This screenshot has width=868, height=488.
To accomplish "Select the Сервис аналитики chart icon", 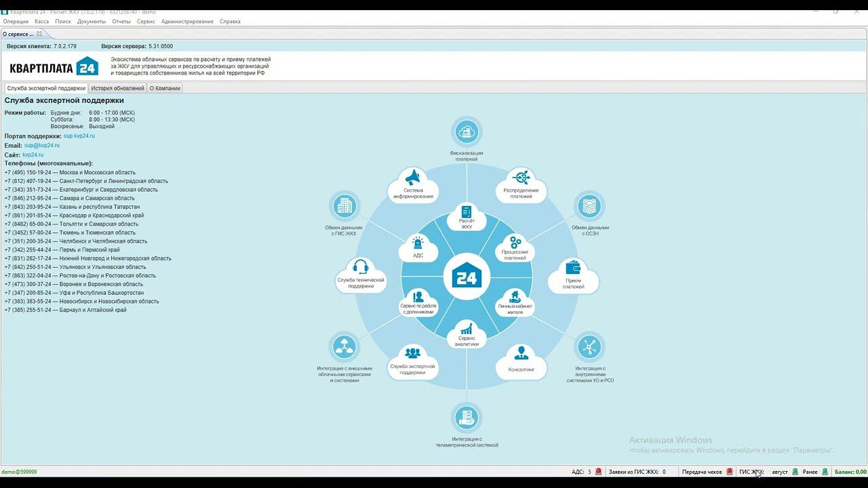I will tap(467, 328).
